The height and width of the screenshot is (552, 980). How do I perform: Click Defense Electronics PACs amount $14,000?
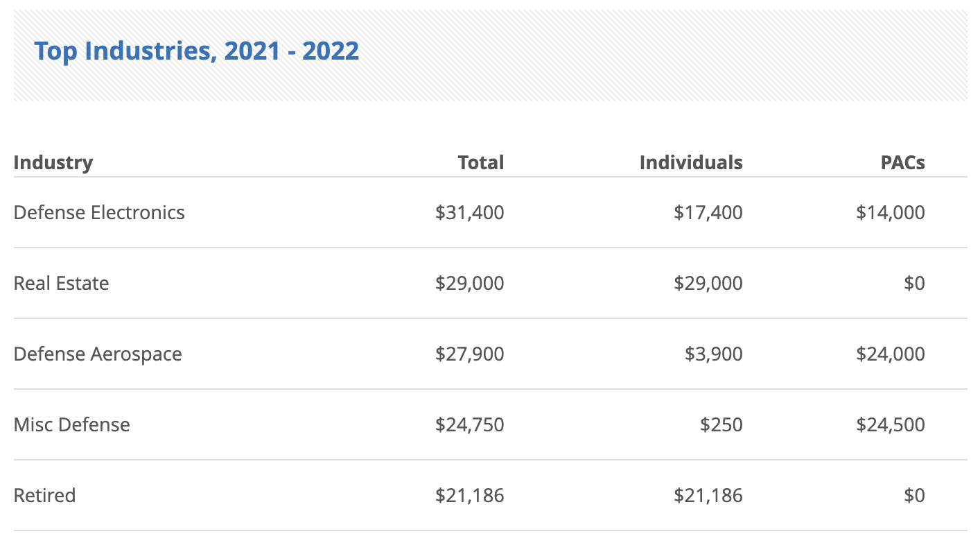(890, 212)
